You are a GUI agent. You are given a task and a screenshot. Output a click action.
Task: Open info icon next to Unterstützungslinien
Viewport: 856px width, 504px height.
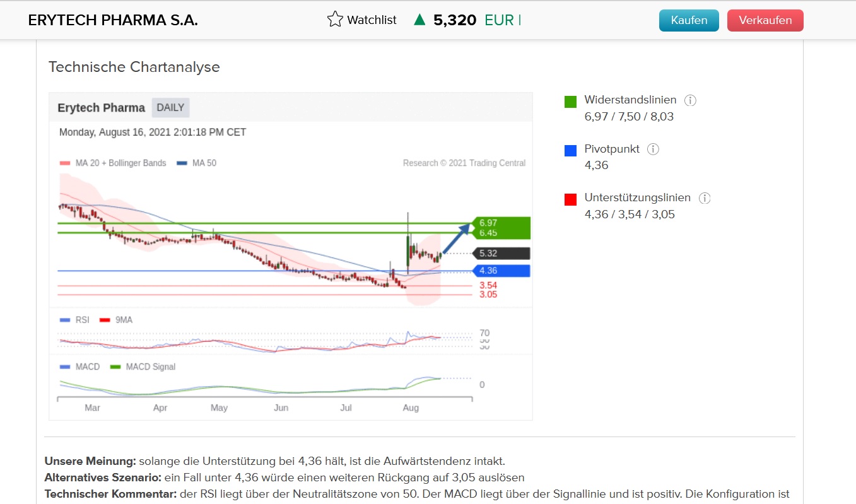pos(705,198)
